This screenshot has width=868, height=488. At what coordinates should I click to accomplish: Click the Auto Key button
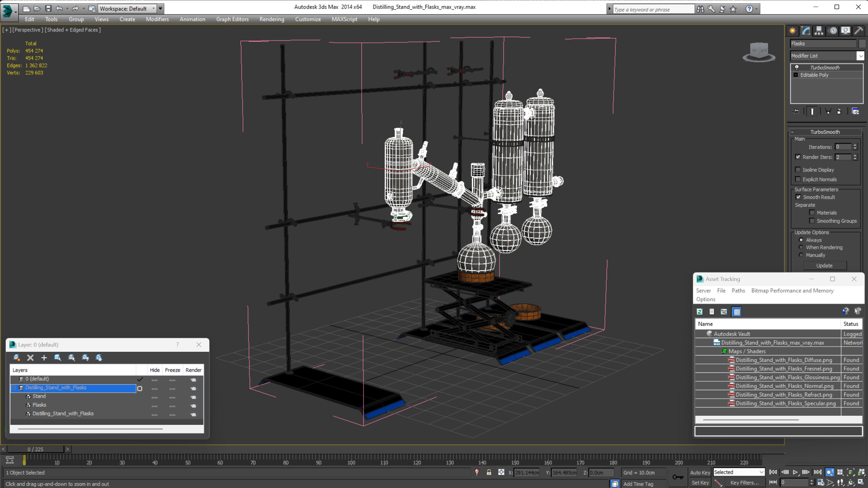click(700, 472)
